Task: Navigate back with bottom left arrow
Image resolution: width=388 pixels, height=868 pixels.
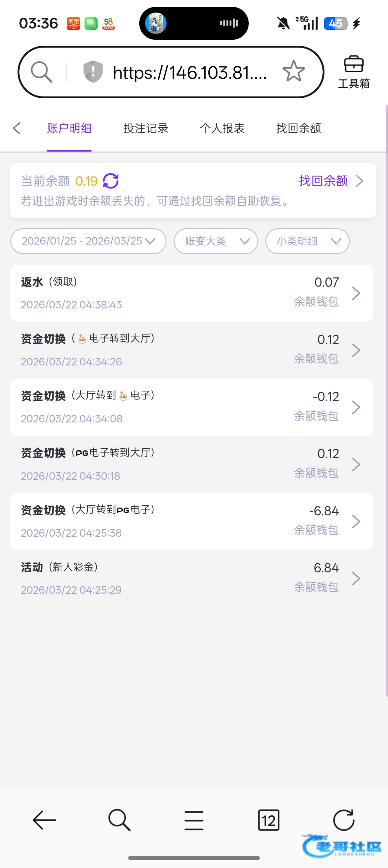Action: (x=44, y=820)
